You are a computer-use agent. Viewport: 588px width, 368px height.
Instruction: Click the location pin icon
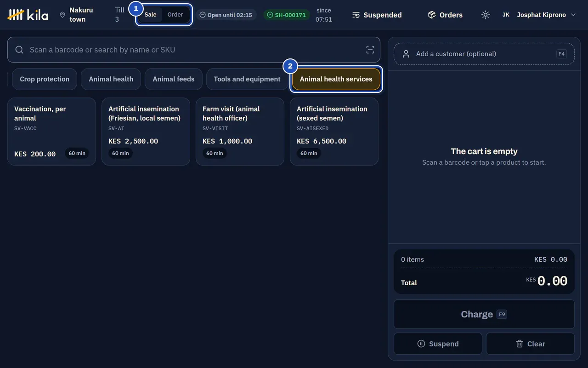[62, 15]
